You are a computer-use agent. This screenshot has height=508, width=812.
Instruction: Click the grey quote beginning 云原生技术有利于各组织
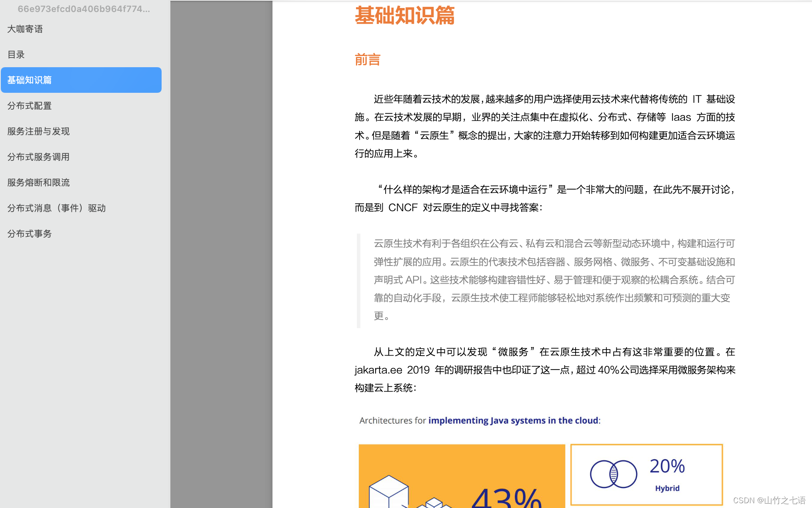[554, 280]
